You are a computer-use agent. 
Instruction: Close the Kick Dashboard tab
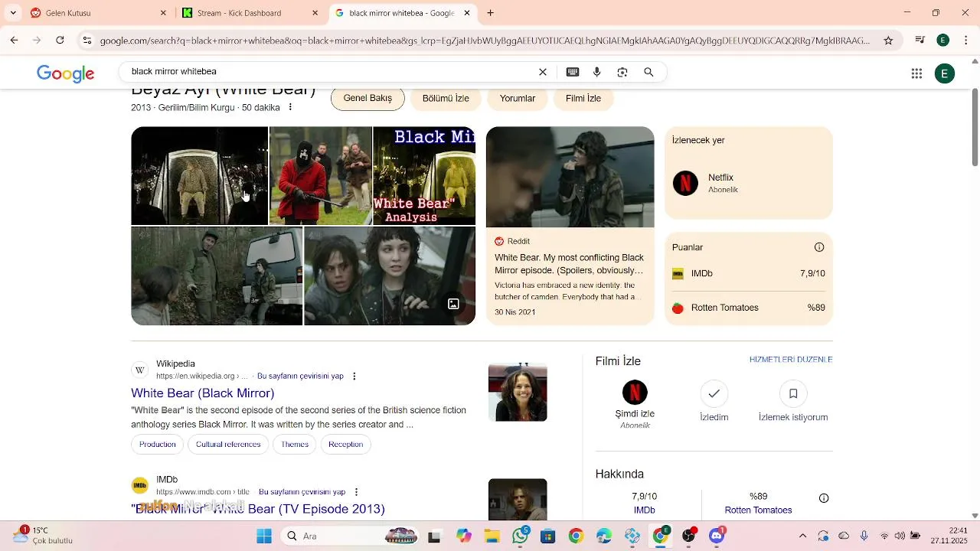pos(315,13)
